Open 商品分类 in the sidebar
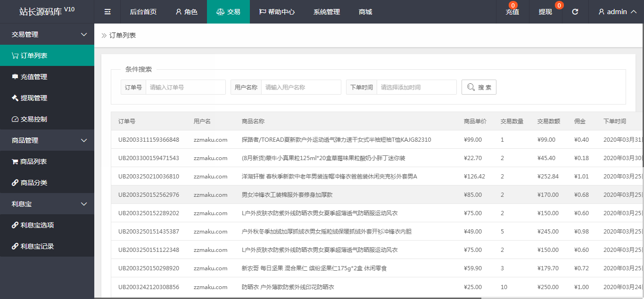Image resolution: width=644 pixels, height=299 pixels. coord(33,183)
